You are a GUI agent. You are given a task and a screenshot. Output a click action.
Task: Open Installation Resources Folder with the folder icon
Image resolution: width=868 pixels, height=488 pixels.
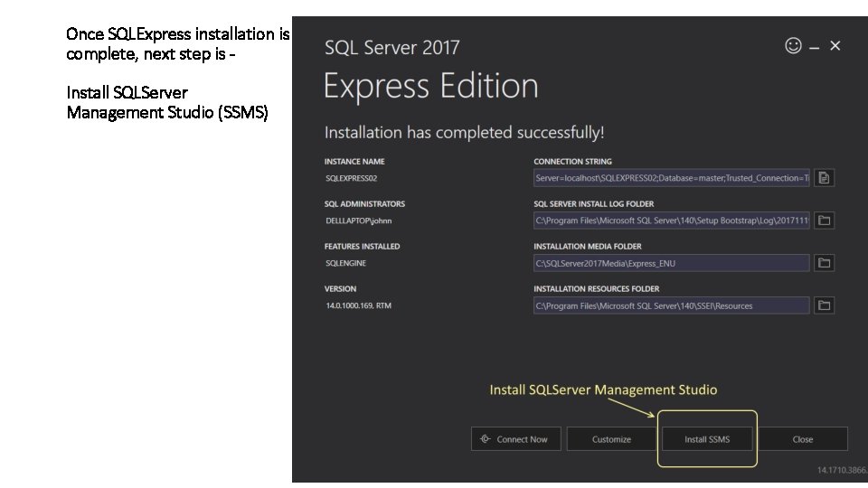(x=824, y=305)
